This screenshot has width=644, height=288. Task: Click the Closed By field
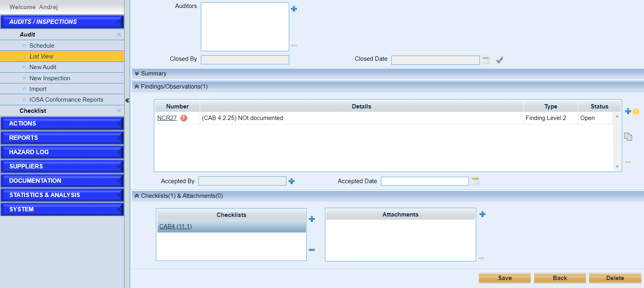tap(245, 60)
